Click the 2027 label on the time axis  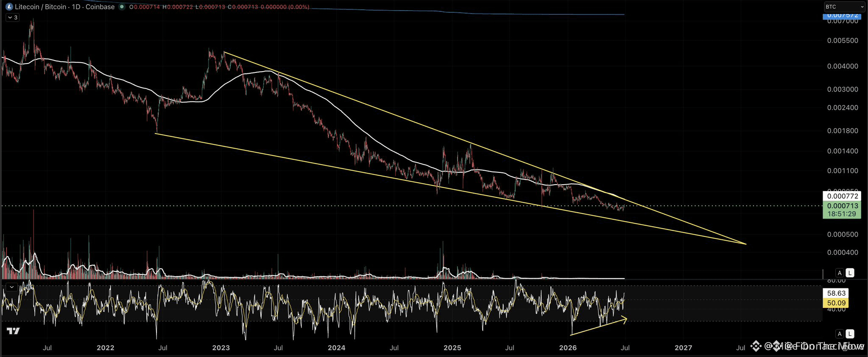click(x=684, y=348)
